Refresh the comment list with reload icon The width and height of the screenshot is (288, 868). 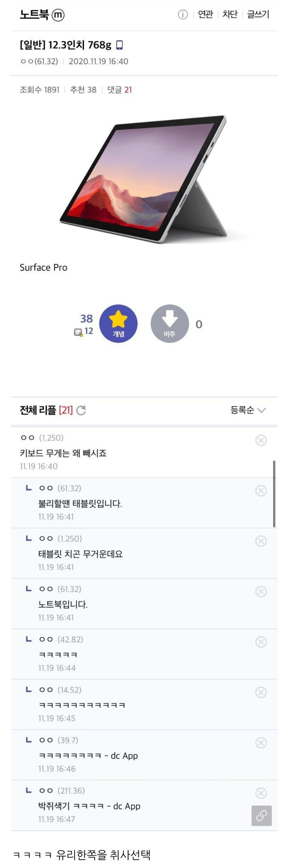point(81,410)
